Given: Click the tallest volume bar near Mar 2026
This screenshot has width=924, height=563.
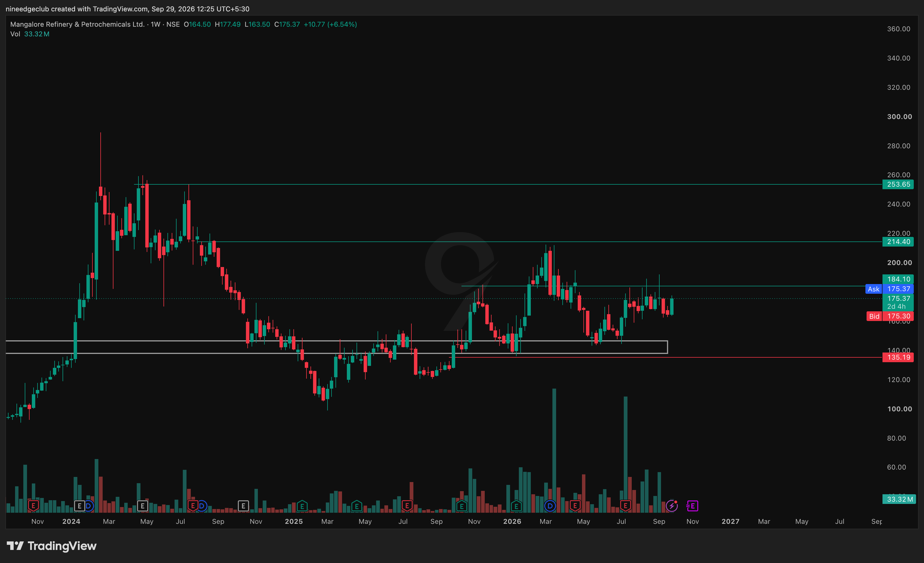Looking at the screenshot, I should coord(554,450).
